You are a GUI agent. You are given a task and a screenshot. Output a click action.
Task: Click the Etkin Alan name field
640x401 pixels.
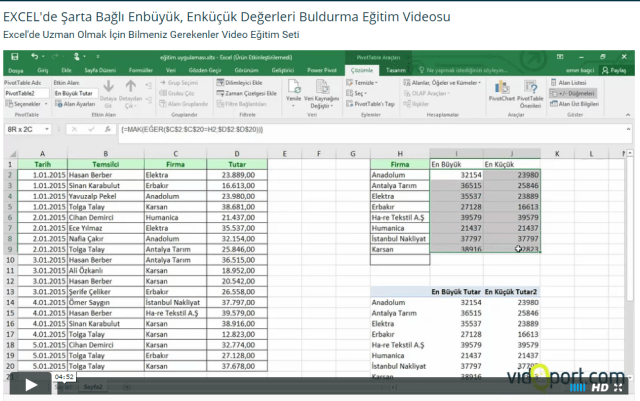coord(76,94)
